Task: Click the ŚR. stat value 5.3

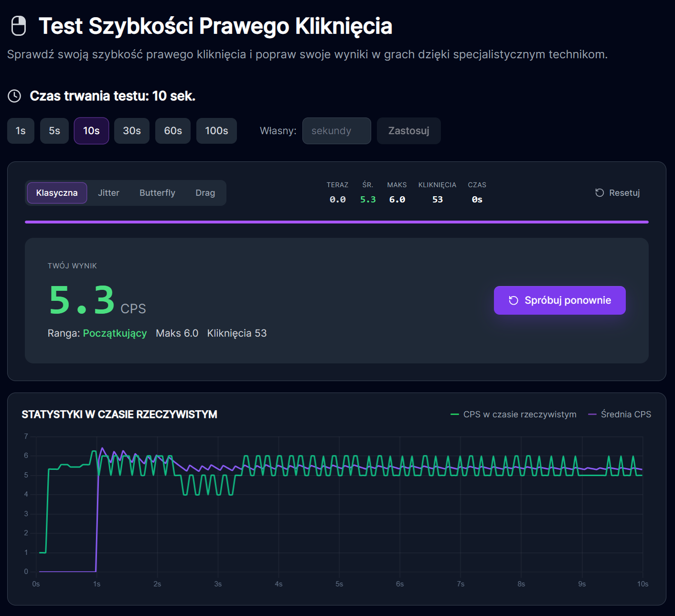Action: (x=368, y=200)
